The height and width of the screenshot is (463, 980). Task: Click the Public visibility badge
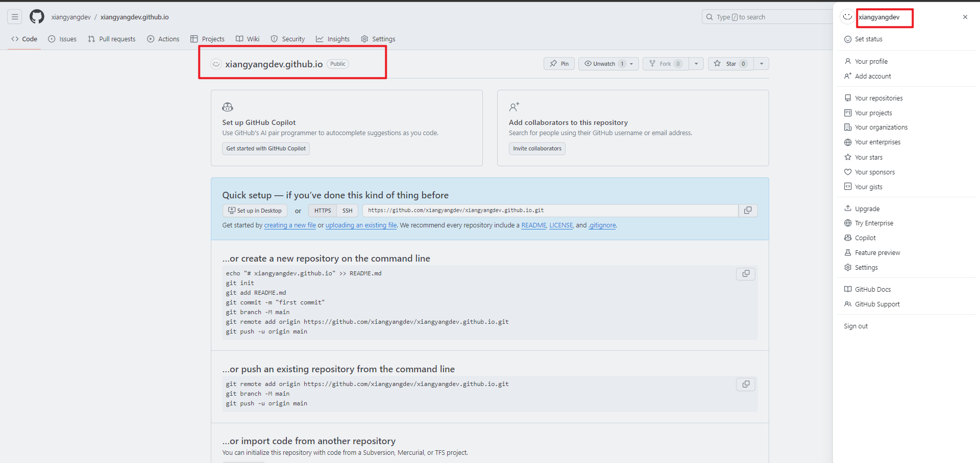[x=338, y=64]
